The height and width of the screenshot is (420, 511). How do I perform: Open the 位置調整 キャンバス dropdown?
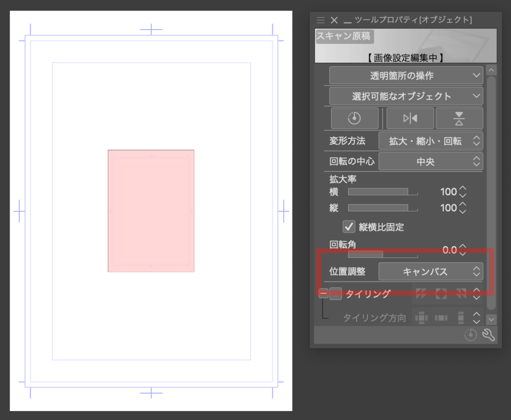(x=431, y=271)
